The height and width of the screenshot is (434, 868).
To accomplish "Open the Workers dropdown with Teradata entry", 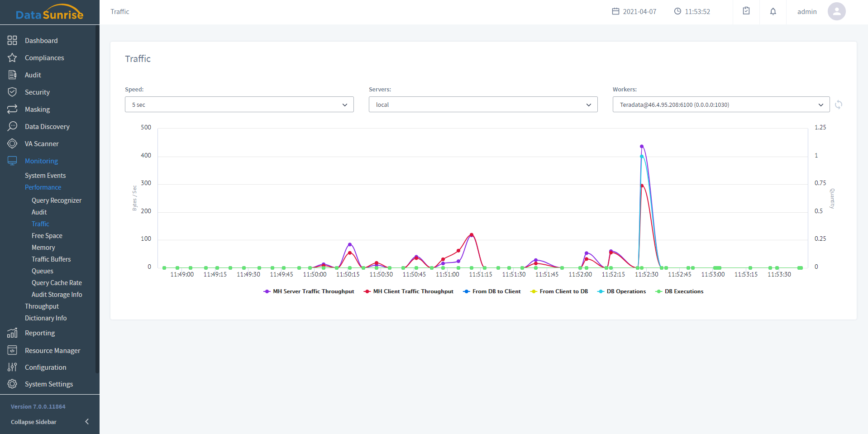I will [x=720, y=105].
